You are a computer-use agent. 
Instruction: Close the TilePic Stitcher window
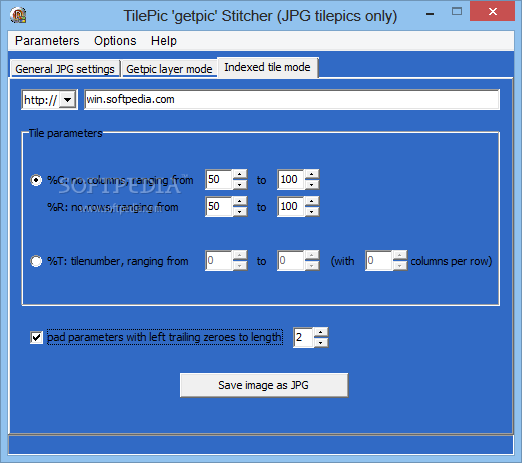coord(492,12)
